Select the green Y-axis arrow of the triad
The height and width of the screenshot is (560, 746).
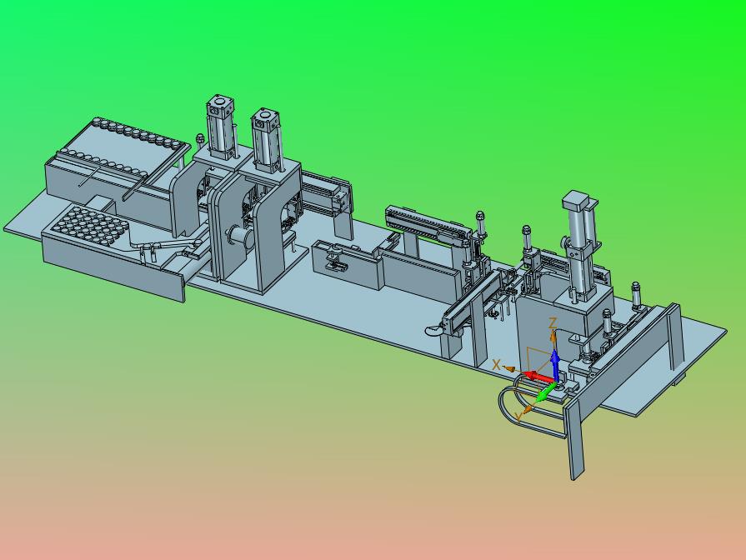[x=545, y=393]
